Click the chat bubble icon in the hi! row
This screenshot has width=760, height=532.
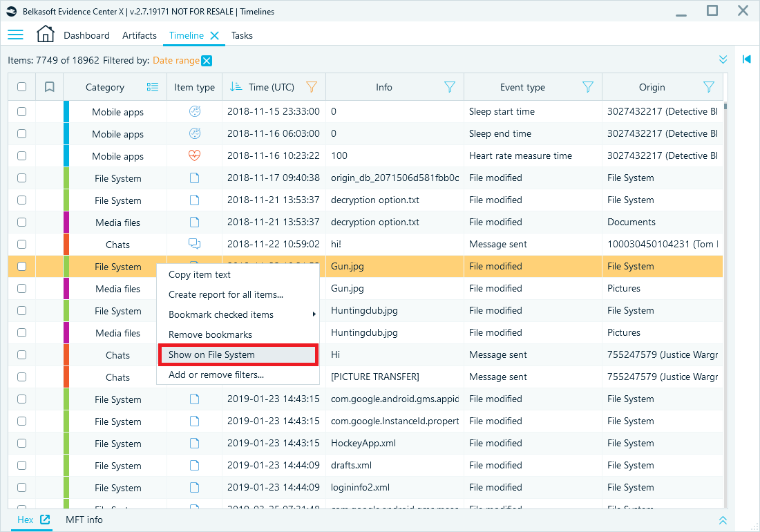(x=194, y=244)
